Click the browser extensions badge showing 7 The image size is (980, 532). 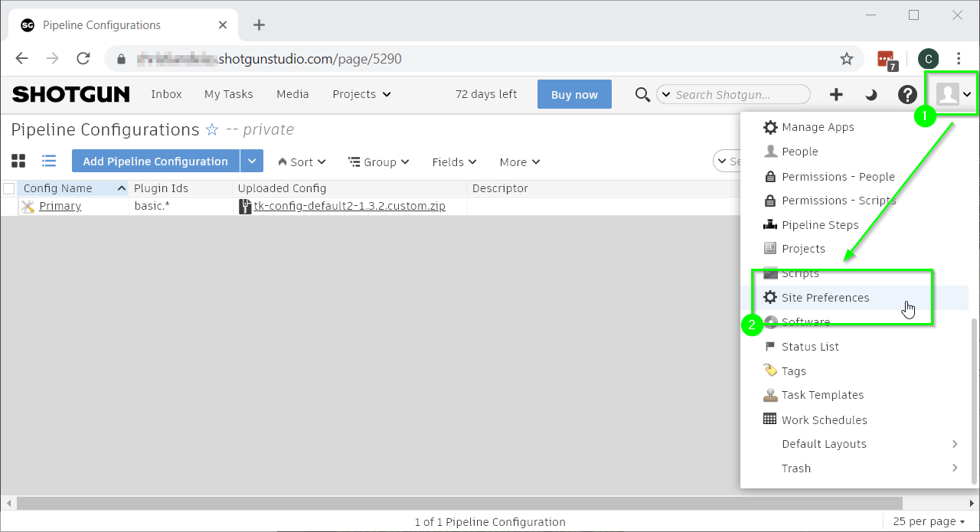885,59
